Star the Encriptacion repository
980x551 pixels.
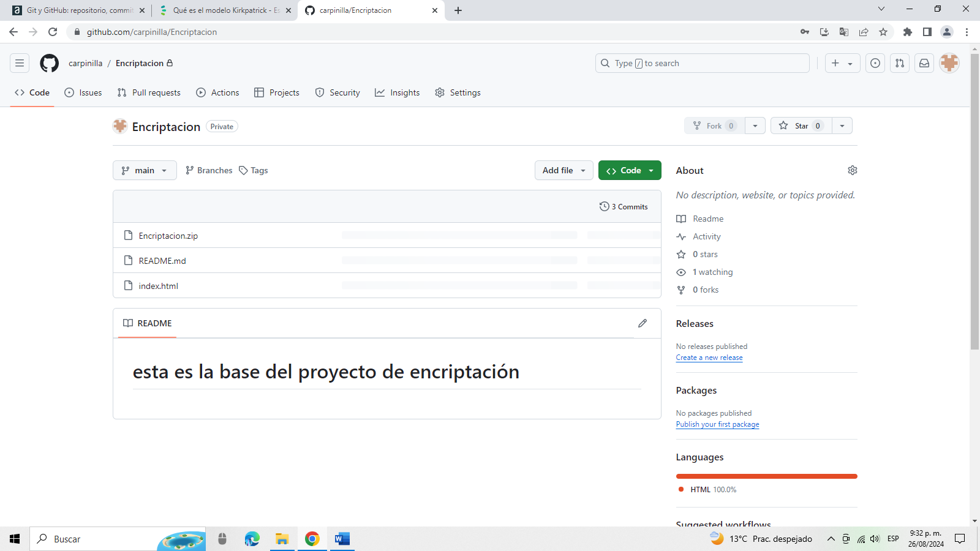[801, 126]
